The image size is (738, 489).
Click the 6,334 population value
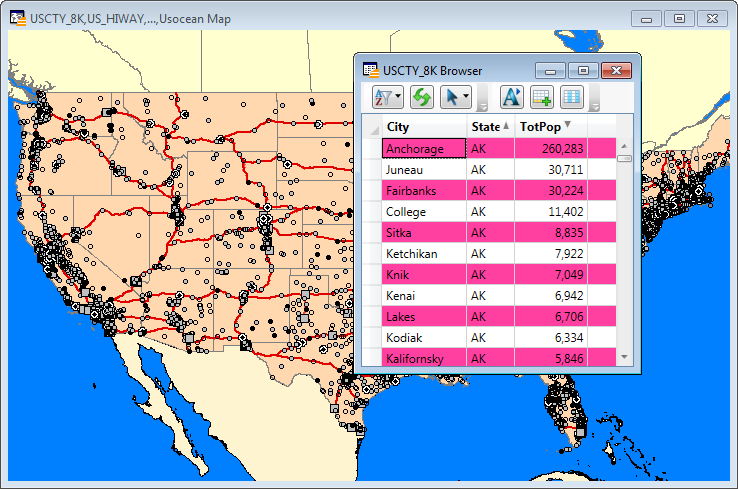[569, 337]
